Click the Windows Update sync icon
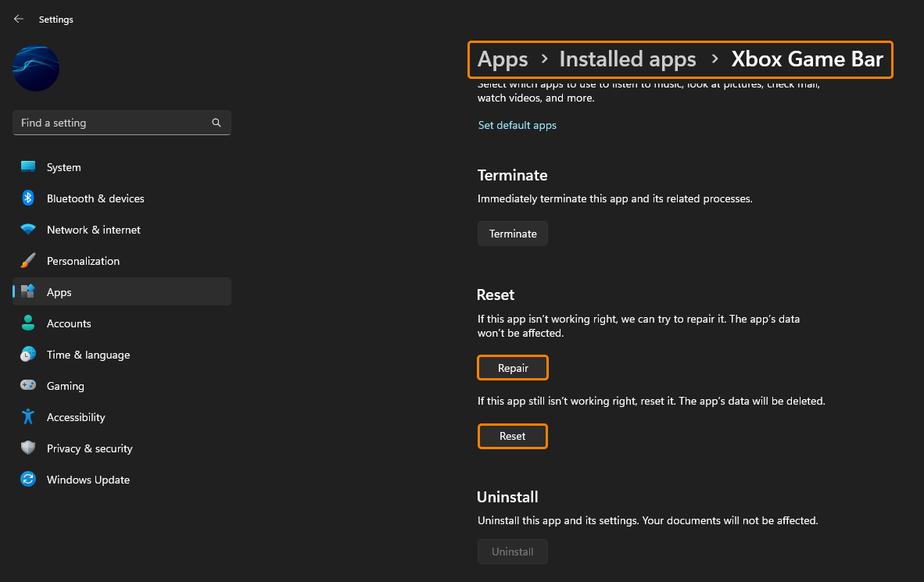This screenshot has width=924, height=582. click(x=27, y=479)
